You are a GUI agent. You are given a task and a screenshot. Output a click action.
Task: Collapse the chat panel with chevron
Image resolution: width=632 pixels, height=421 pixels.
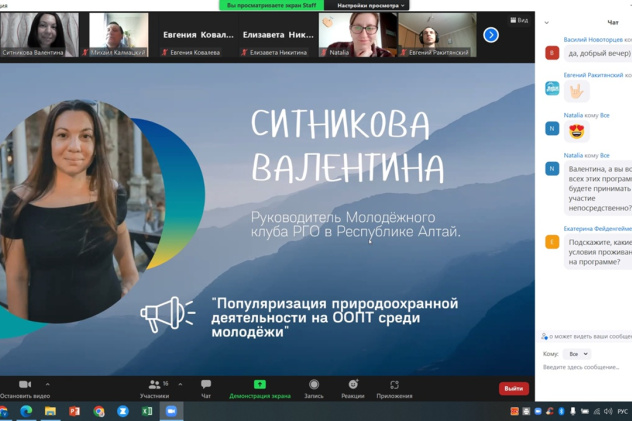coord(547,23)
